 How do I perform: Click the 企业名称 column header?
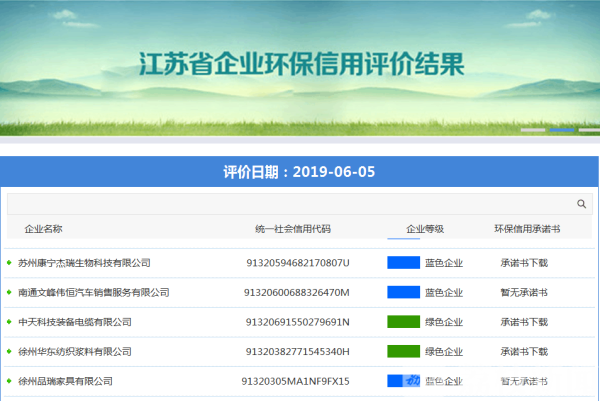tap(43, 229)
